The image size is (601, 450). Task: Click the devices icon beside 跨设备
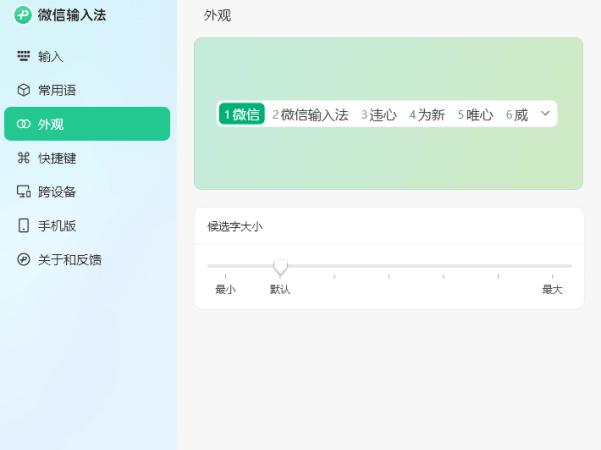(x=24, y=191)
